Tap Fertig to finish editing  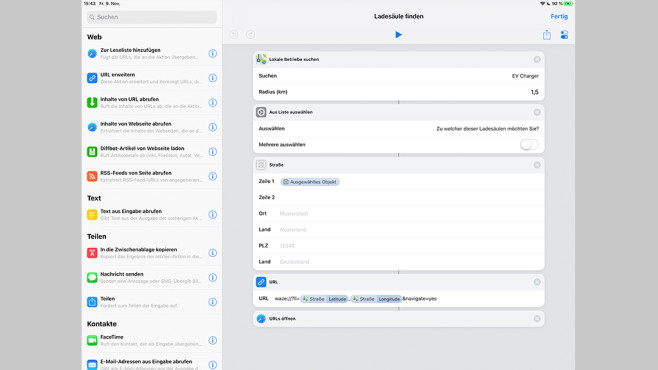click(x=559, y=16)
